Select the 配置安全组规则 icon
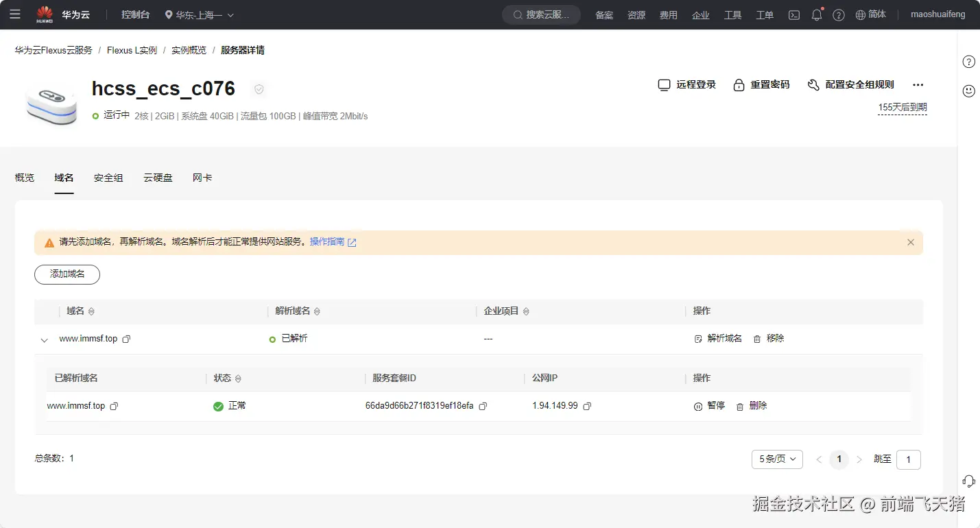980x528 pixels. [x=813, y=85]
